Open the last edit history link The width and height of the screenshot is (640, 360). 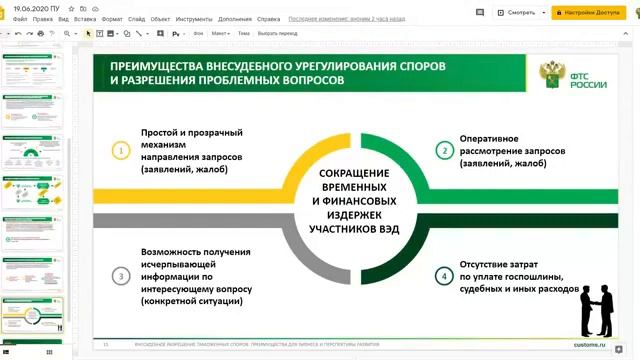(347, 19)
